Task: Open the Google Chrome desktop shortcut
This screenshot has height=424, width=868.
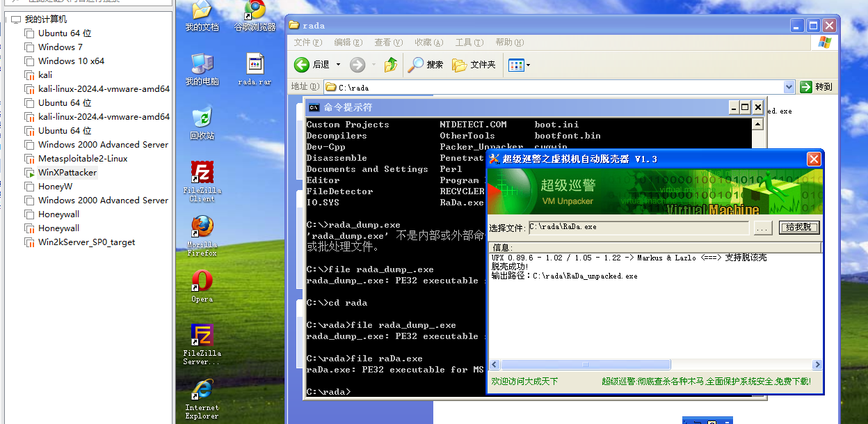Action: tap(255, 15)
